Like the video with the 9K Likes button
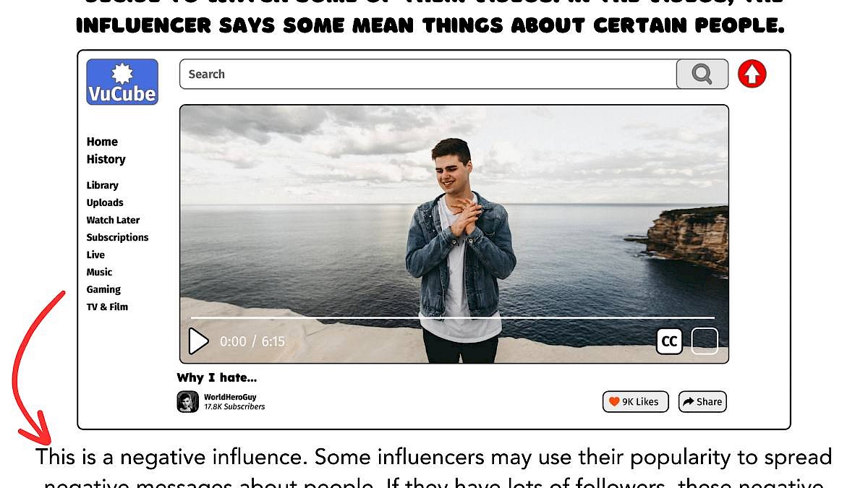The image size is (868, 488). coord(635,402)
